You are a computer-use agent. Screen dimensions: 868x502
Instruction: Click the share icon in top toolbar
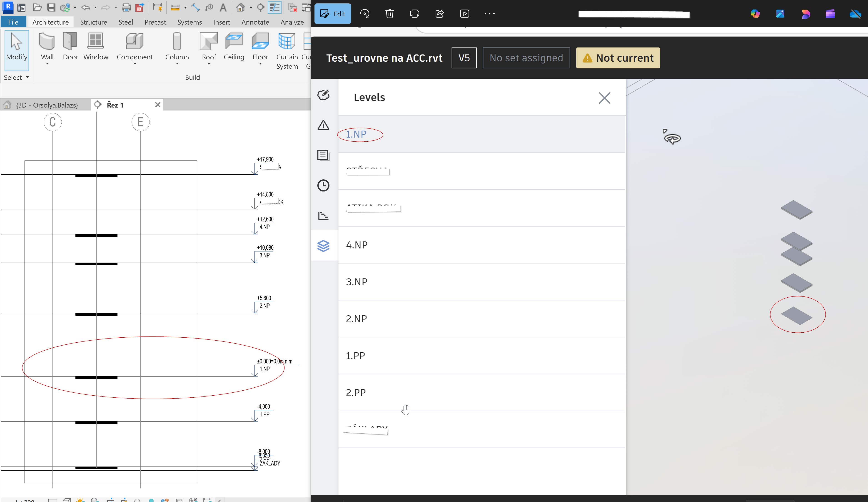439,14
